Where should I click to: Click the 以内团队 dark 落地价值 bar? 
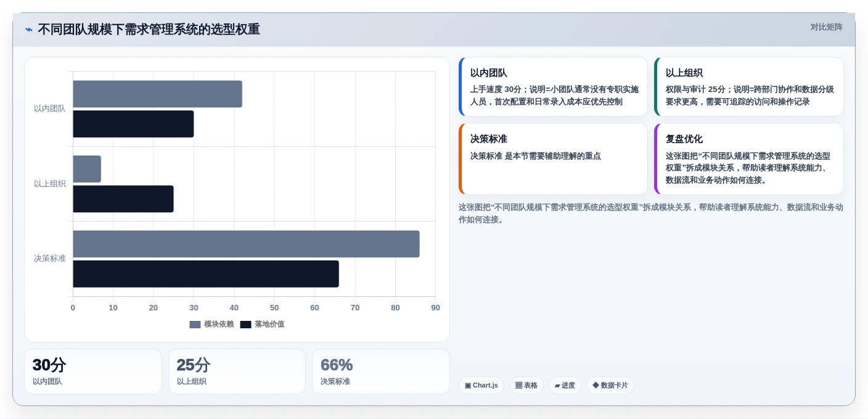133,124
